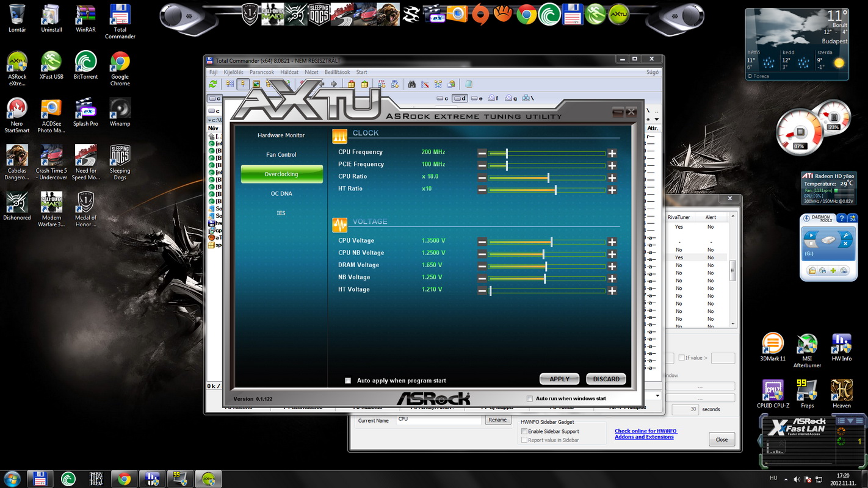Increase HT Voltage with plus button

(612, 291)
